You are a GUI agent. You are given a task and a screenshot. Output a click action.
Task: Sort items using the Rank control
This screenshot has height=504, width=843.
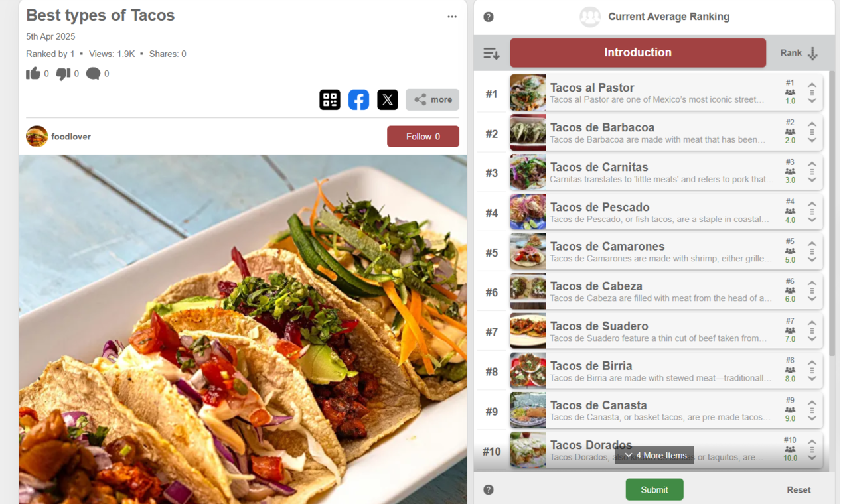click(x=799, y=53)
